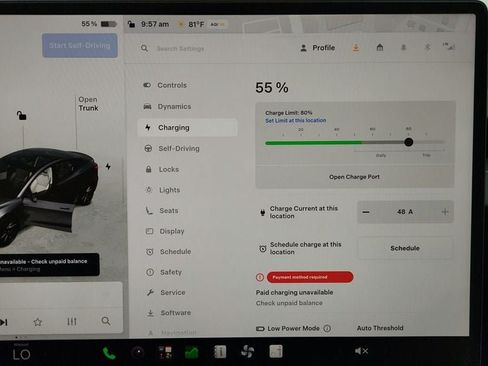Click the charge limit slider knob
488x366 pixels.
point(408,142)
